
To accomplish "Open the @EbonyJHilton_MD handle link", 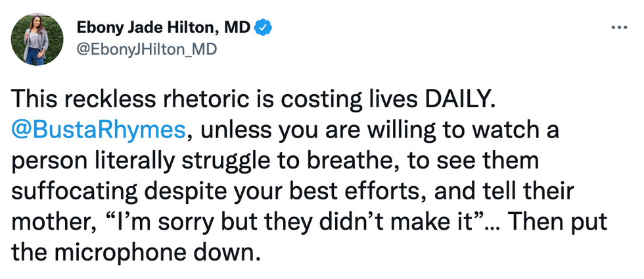I will pos(147,49).
